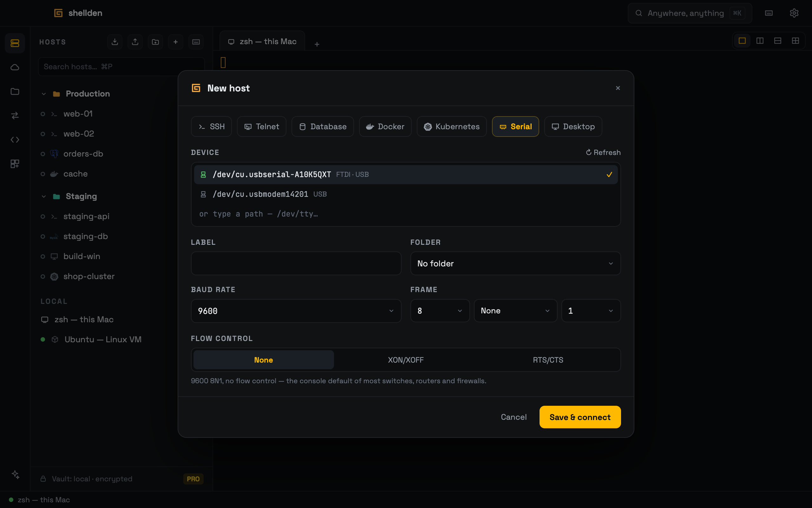
Task: Click the Label input field
Action: (296, 264)
